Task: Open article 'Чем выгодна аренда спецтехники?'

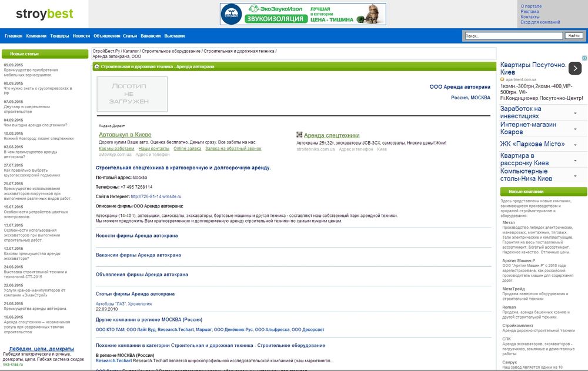Action: point(36,125)
